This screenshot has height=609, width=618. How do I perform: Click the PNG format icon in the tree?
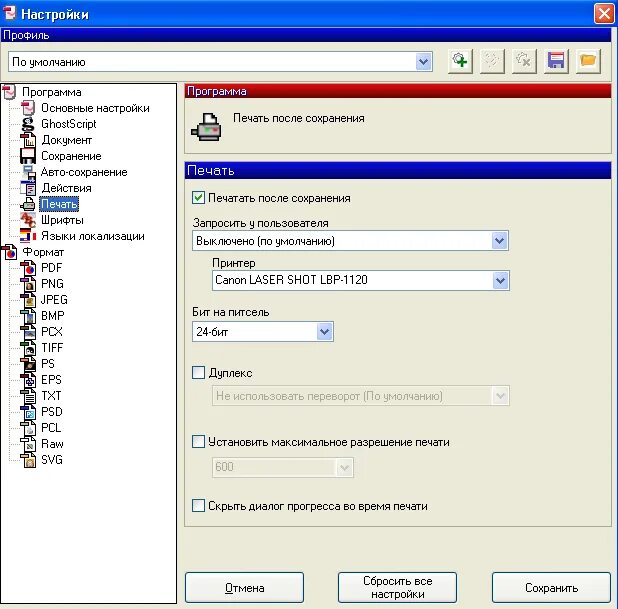click(x=28, y=284)
